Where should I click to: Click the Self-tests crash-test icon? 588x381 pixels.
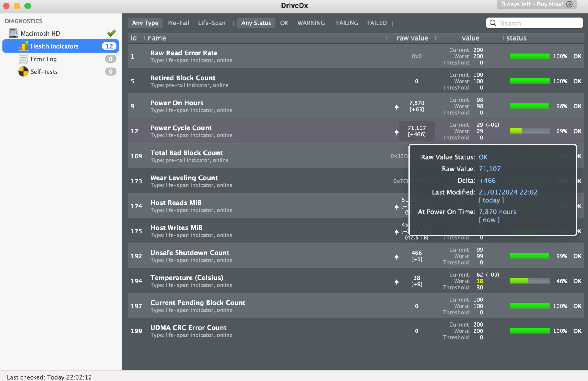(24, 71)
